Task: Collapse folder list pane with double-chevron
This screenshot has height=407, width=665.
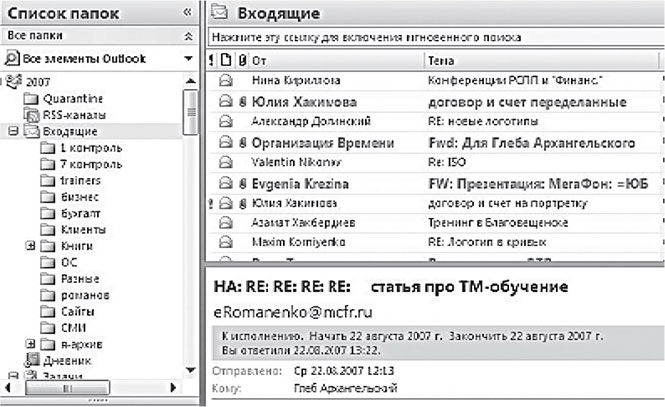Action: (x=188, y=12)
